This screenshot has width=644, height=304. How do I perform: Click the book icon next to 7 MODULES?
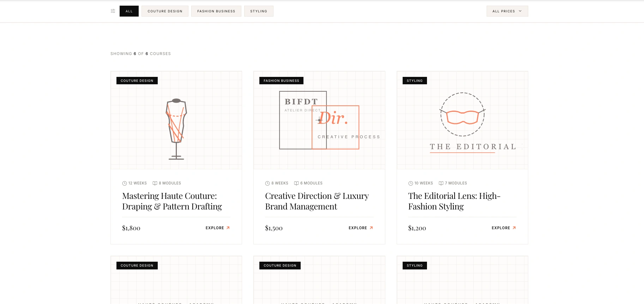(x=441, y=183)
